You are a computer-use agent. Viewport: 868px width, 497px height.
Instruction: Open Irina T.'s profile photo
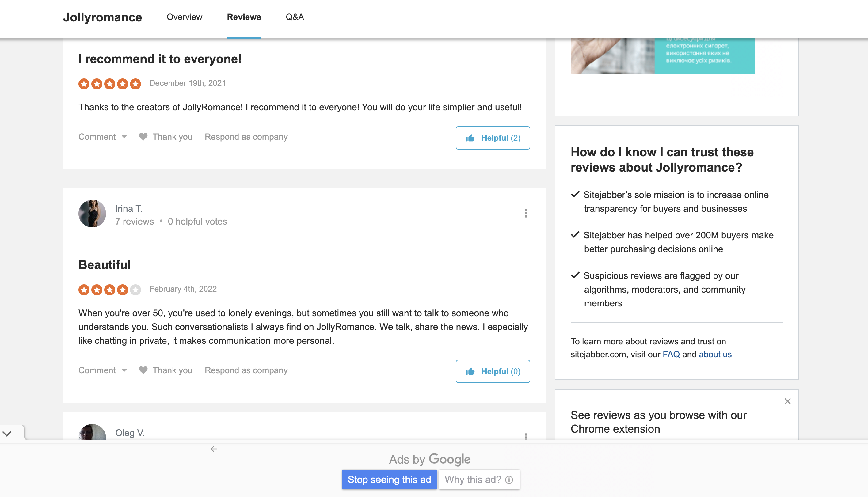point(92,213)
